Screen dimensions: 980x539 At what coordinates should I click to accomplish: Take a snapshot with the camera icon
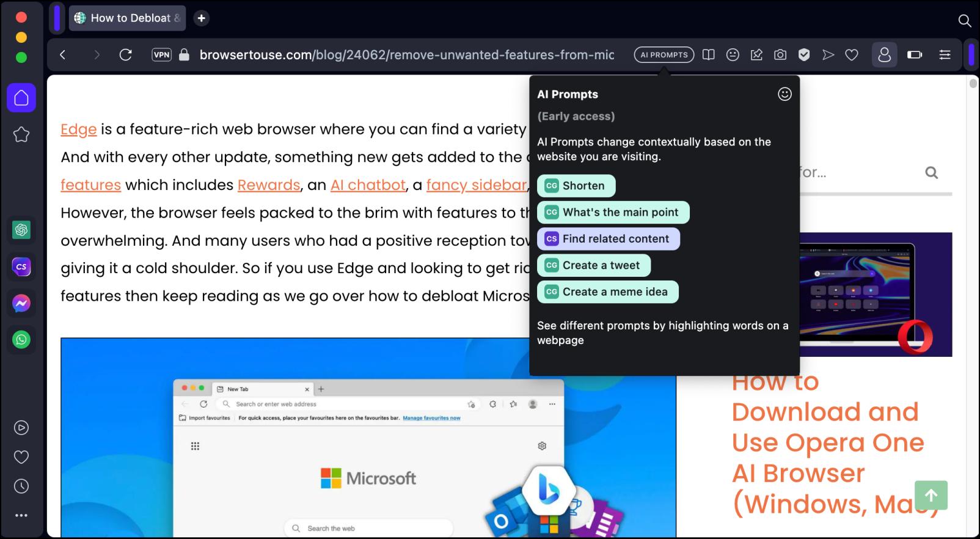[780, 55]
